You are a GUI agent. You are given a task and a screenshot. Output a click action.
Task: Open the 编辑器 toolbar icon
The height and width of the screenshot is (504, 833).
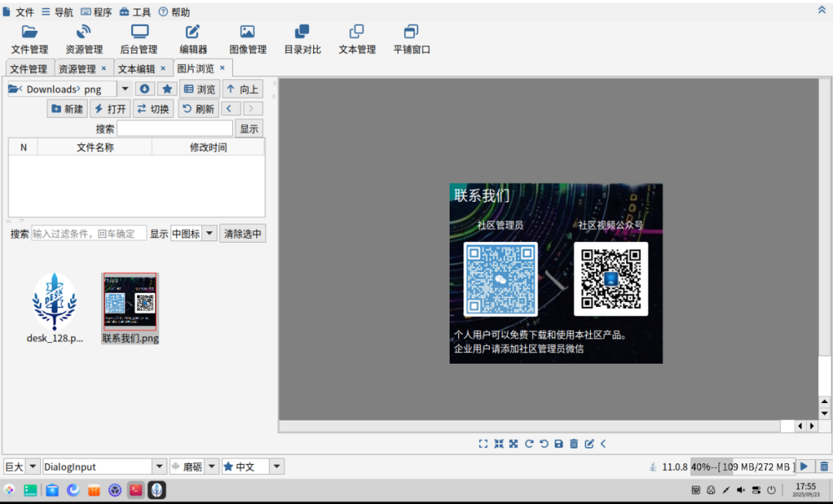[193, 39]
